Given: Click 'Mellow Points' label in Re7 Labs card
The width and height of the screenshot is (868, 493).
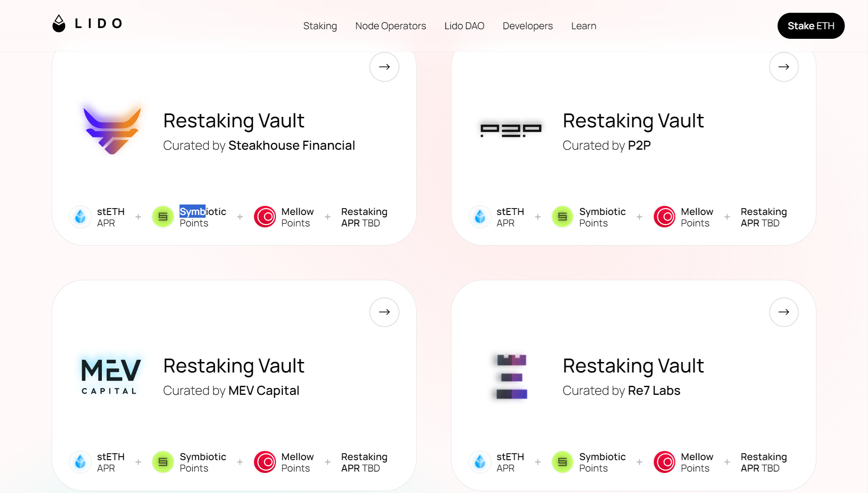Looking at the screenshot, I should coord(697,462).
